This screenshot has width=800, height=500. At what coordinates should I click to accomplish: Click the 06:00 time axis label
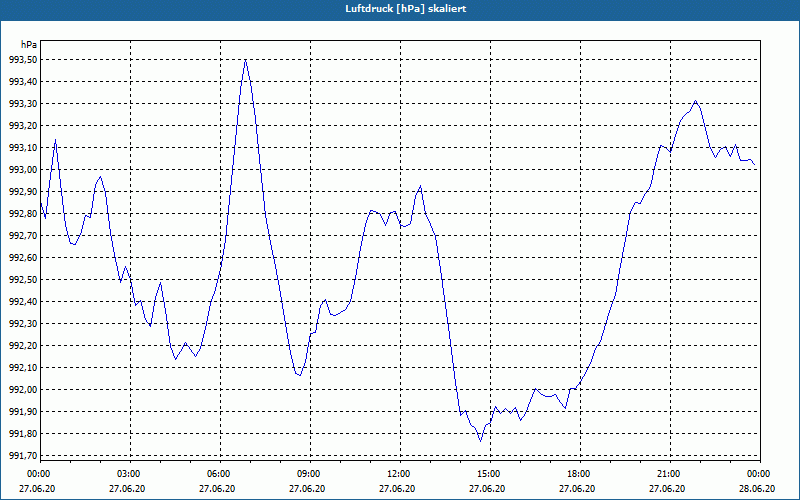coord(220,474)
